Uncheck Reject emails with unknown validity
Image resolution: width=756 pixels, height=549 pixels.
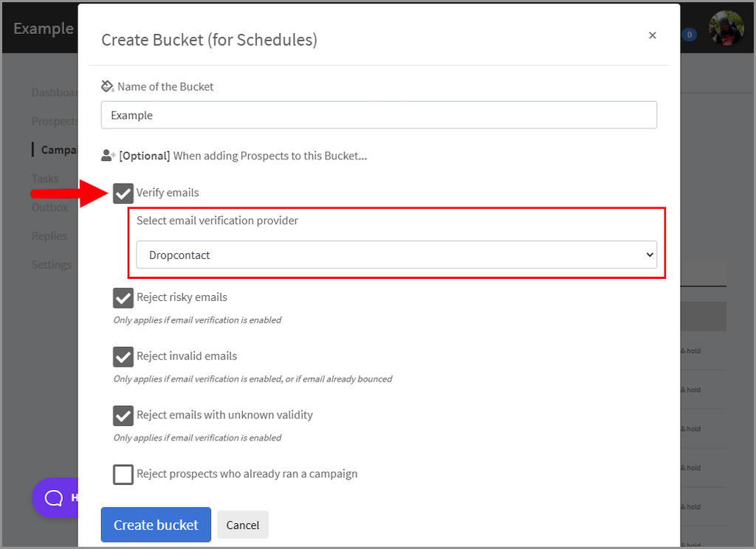tap(123, 415)
